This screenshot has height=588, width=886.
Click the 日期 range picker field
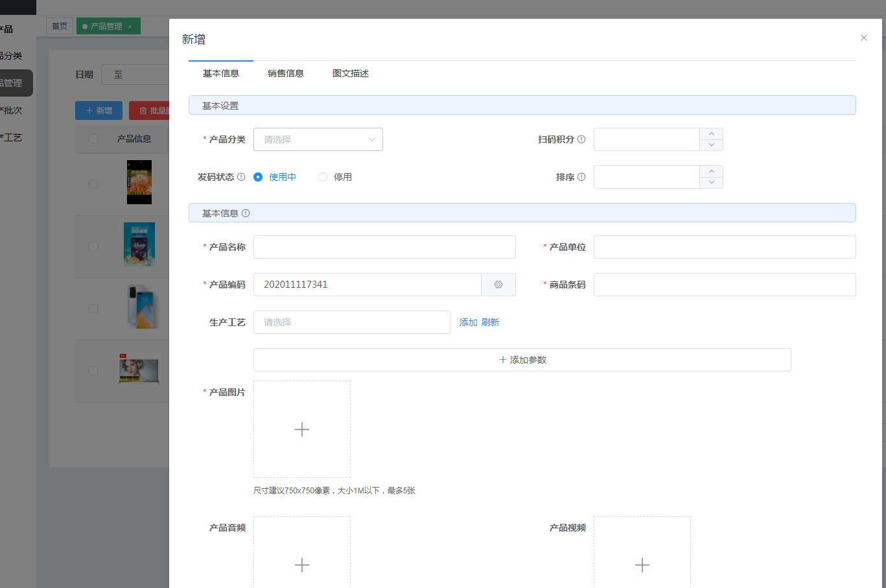coord(136,75)
